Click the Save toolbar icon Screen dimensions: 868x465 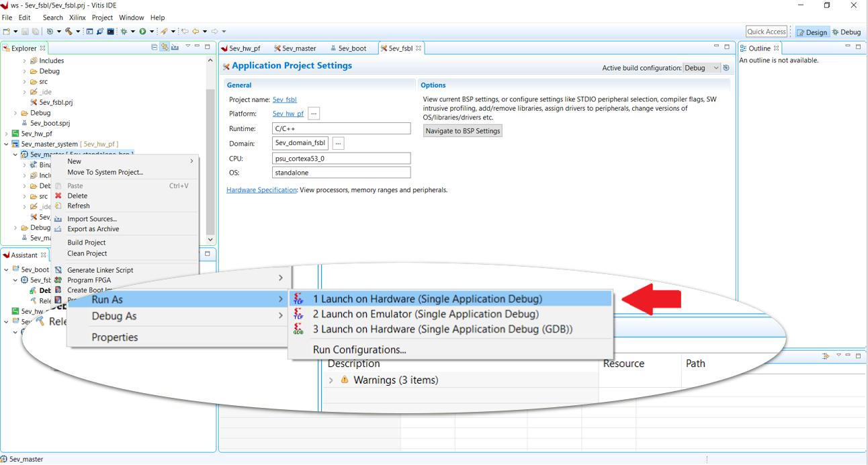coord(25,32)
